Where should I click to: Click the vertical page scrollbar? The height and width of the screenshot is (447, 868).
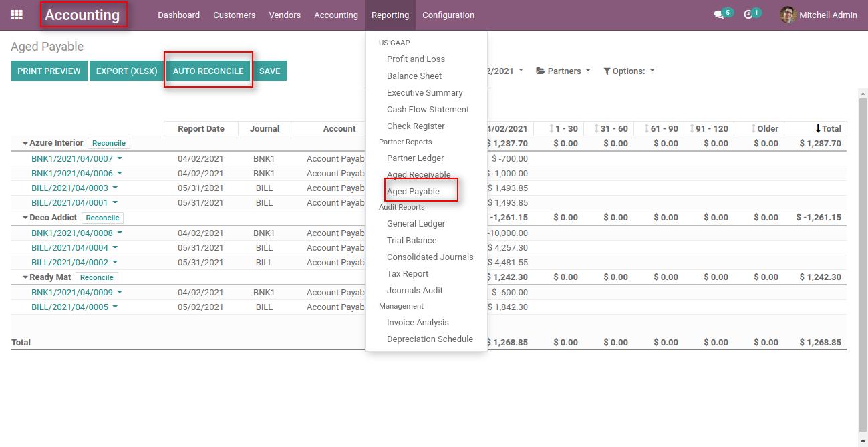pos(863,261)
